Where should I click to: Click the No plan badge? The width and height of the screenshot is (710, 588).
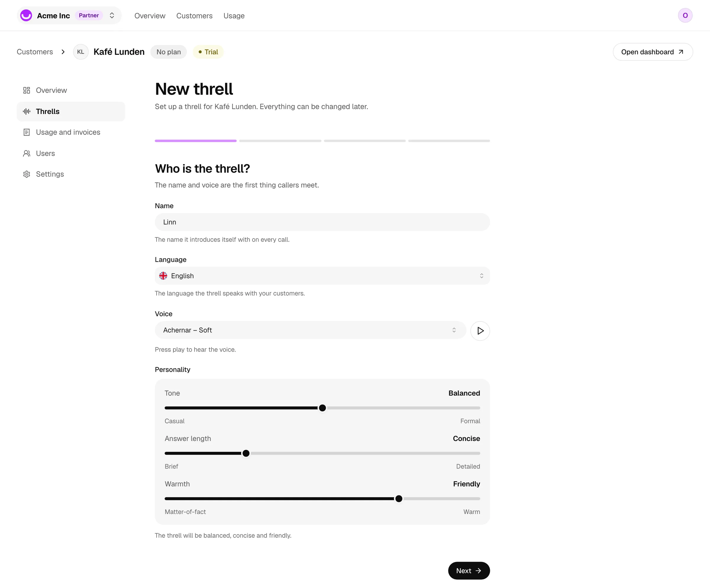coord(168,52)
